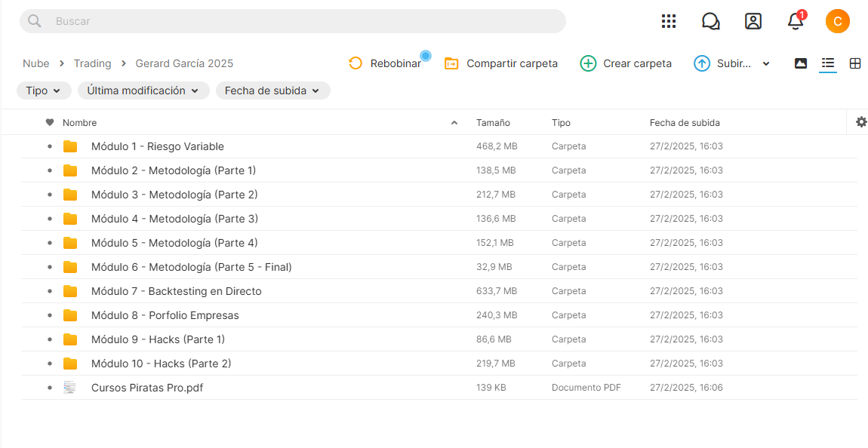The width and height of the screenshot is (868, 448).
Task: Select the Módulo 1 - Riesgo Variable folder icon
Action: tap(70, 146)
